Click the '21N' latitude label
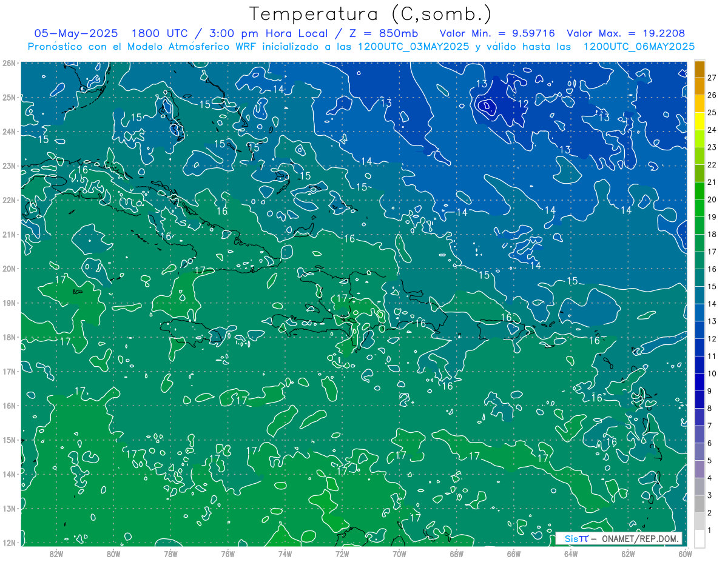This screenshot has width=728, height=562. [x=9, y=235]
